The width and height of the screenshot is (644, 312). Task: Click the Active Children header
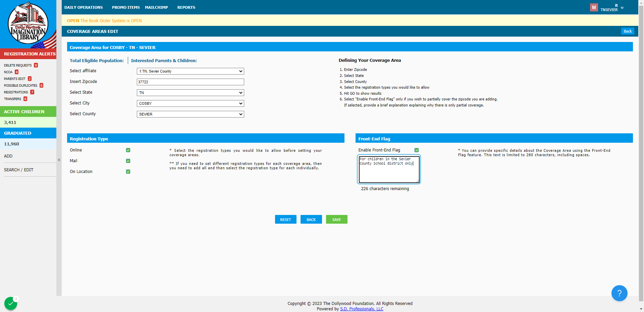click(x=28, y=112)
